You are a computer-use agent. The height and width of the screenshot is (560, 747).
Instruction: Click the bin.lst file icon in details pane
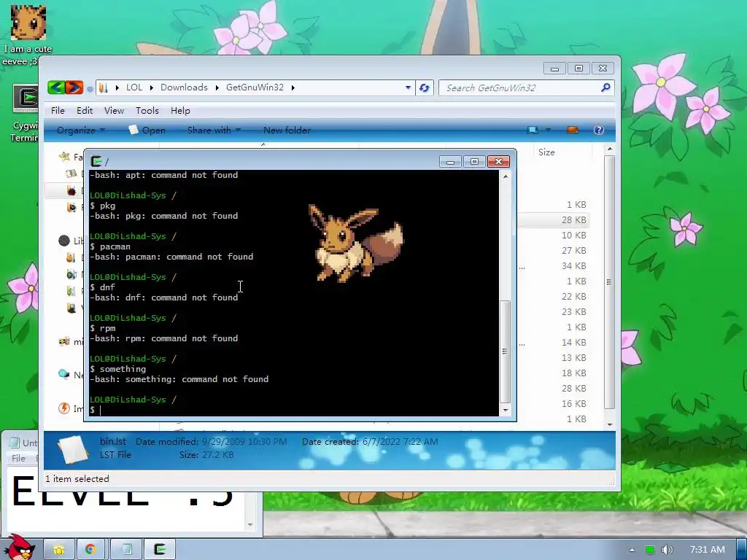73,449
